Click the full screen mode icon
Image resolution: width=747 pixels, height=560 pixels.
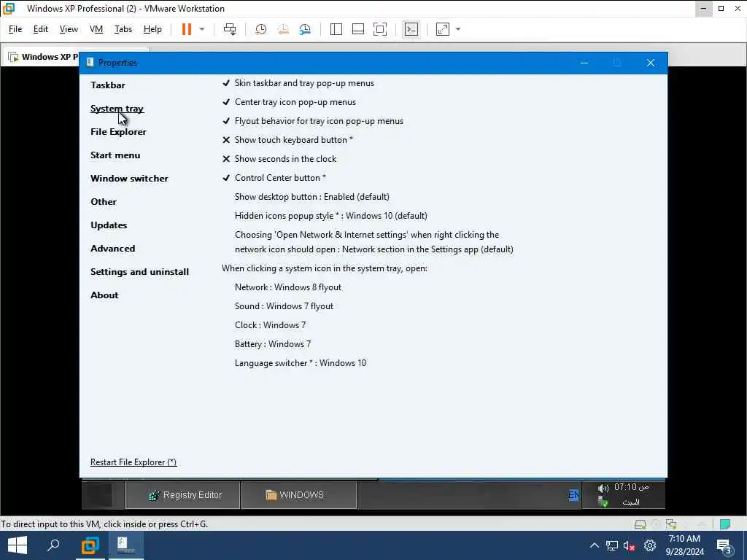[x=379, y=29]
